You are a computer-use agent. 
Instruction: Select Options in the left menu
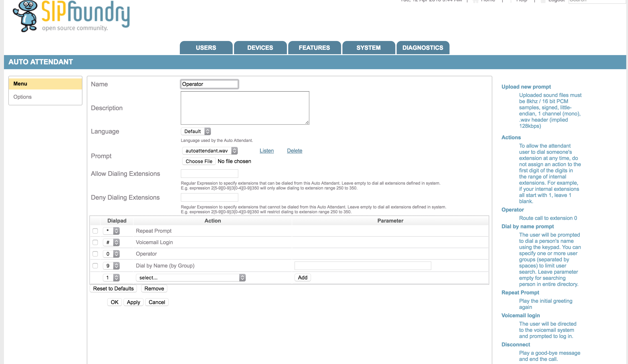click(x=22, y=97)
